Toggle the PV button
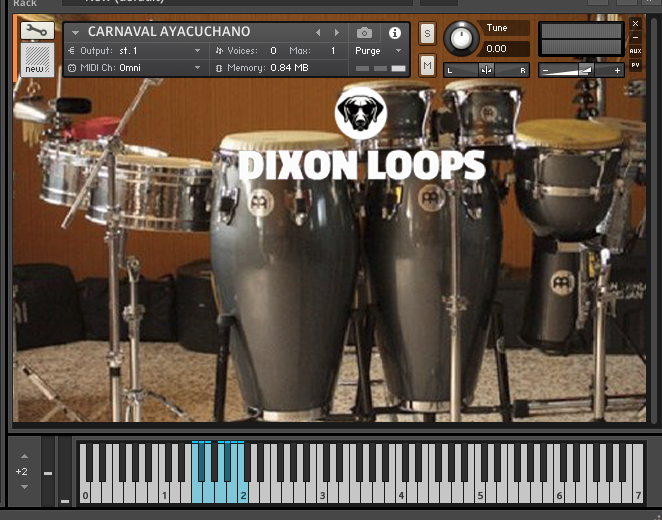 click(x=635, y=65)
